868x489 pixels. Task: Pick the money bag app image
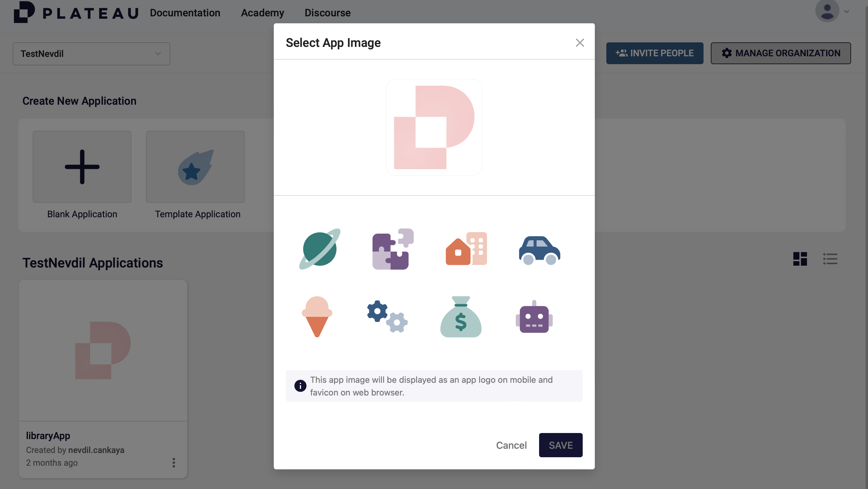461,317
